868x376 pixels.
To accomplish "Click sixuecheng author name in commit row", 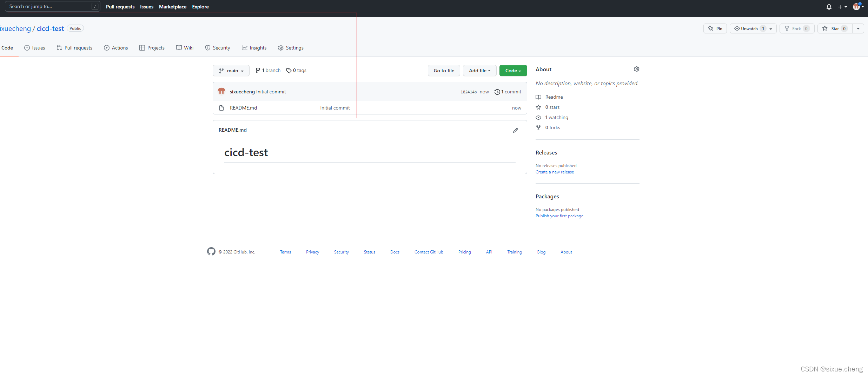I will pyautogui.click(x=242, y=92).
